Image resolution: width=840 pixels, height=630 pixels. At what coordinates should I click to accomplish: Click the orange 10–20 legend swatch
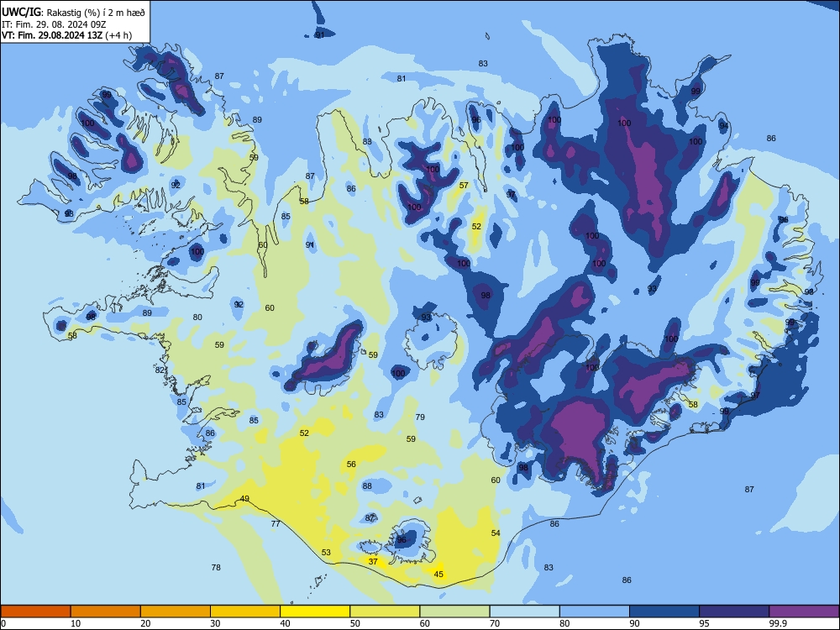pos(106,612)
